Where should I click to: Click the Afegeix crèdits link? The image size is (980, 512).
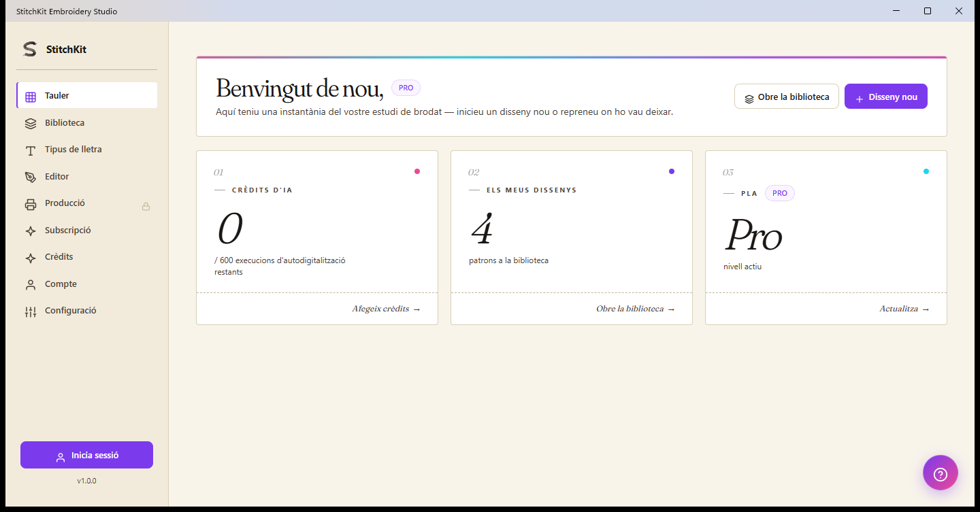pos(386,309)
